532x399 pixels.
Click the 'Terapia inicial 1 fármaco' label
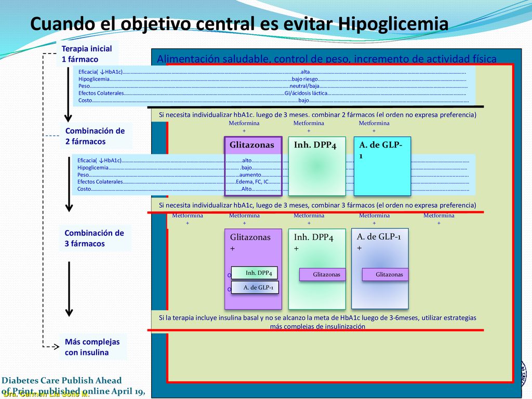coord(87,54)
